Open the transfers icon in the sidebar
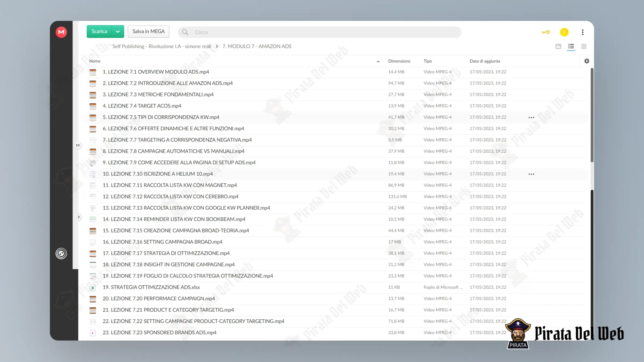 [x=61, y=253]
